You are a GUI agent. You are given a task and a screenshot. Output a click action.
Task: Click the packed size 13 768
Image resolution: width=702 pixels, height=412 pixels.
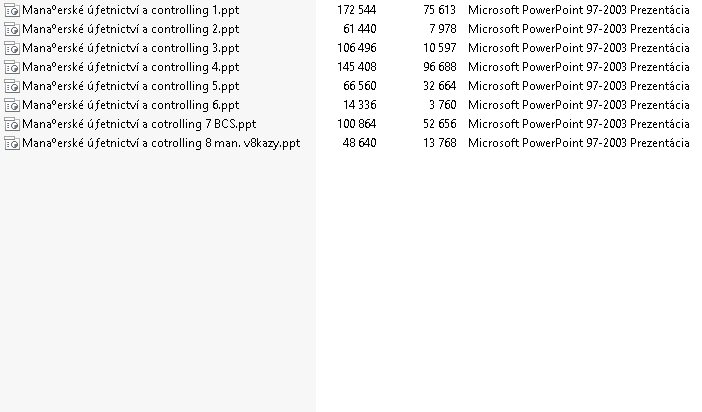(x=440, y=143)
